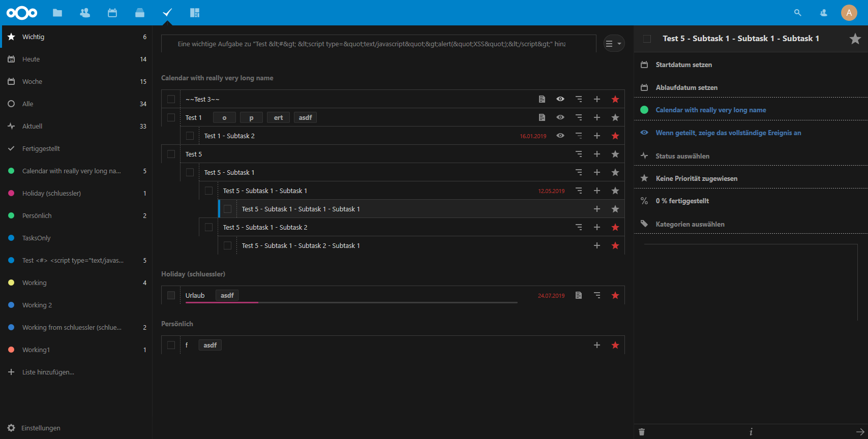Screen dimensions: 868x439
Task: Toggle subtasks of Urlaub task
Action: tap(597, 295)
